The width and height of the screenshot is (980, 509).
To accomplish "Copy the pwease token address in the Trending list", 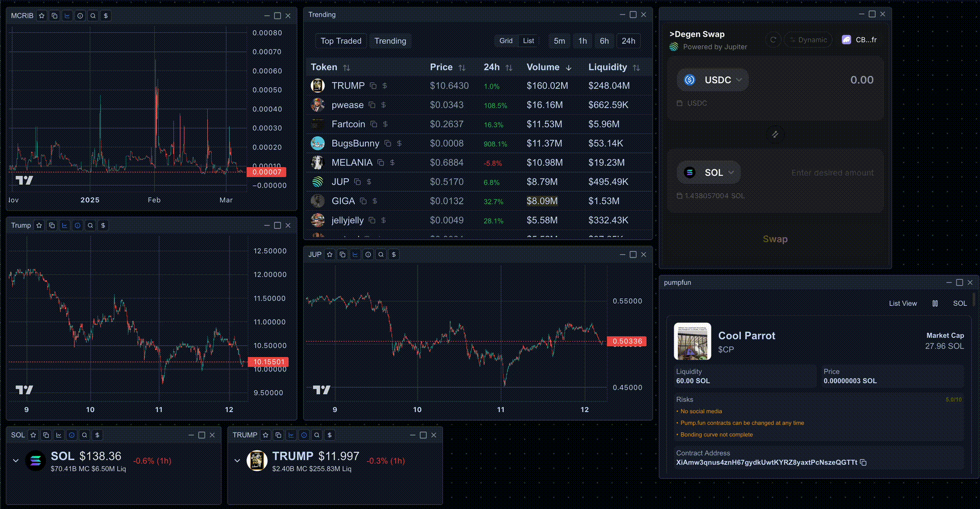I will [372, 105].
